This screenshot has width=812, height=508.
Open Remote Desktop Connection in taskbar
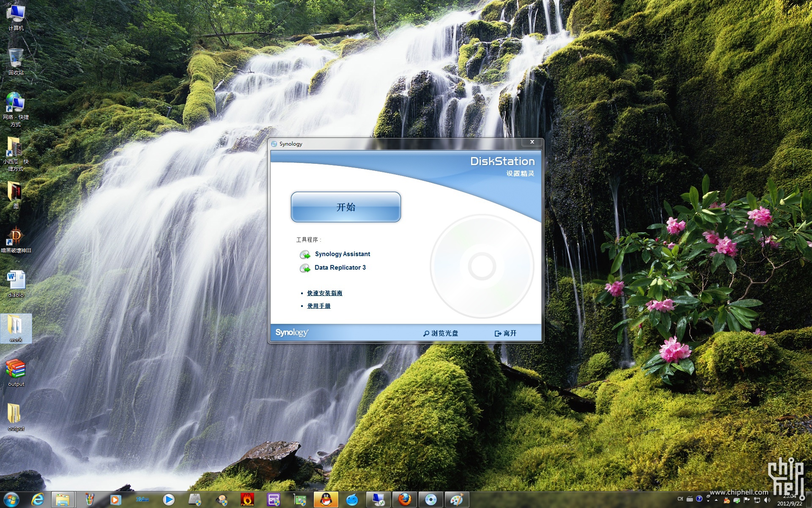click(x=379, y=500)
